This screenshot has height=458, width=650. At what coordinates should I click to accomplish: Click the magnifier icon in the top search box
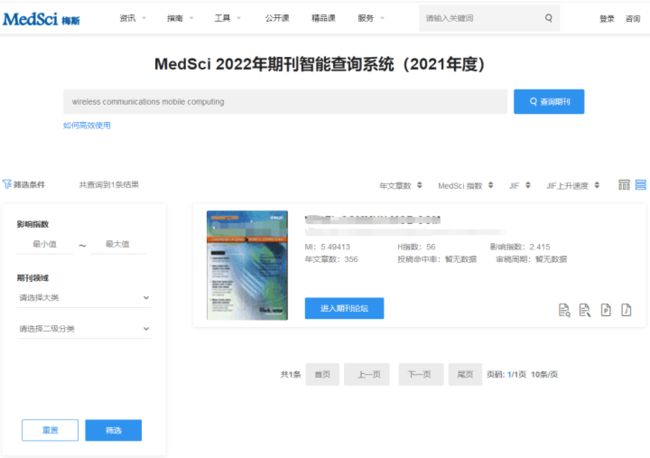tap(548, 18)
